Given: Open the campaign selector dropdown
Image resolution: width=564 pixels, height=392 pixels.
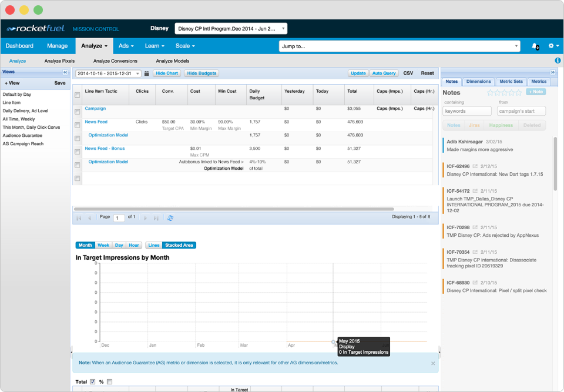Looking at the screenshot, I should (x=231, y=29).
